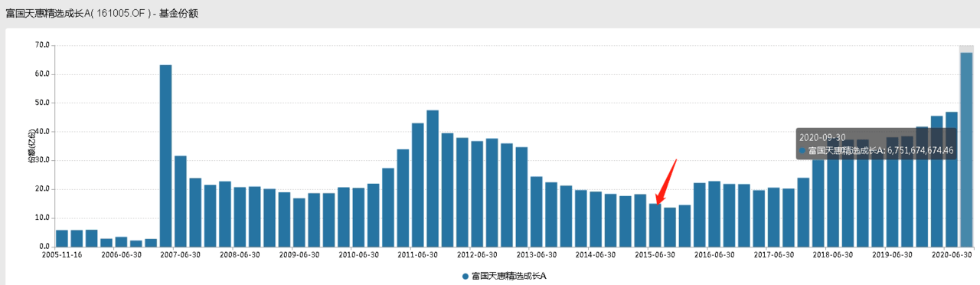The image size is (980, 285).
Task: Click the 2009-06-30 x-axis date label
Action: tap(299, 255)
